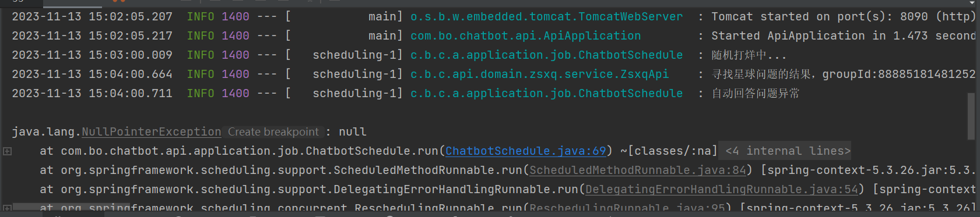Click the message 自动回答问题异常

pyautogui.click(x=756, y=93)
